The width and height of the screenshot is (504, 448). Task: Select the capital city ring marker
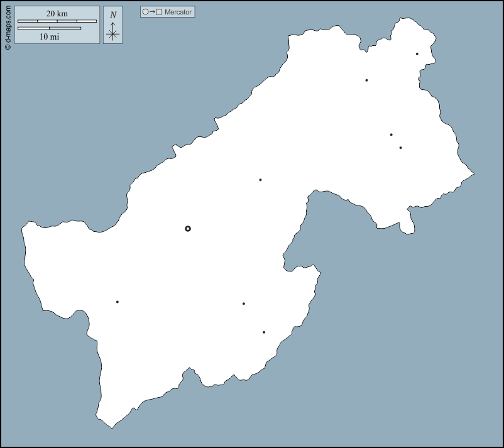(188, 229)
